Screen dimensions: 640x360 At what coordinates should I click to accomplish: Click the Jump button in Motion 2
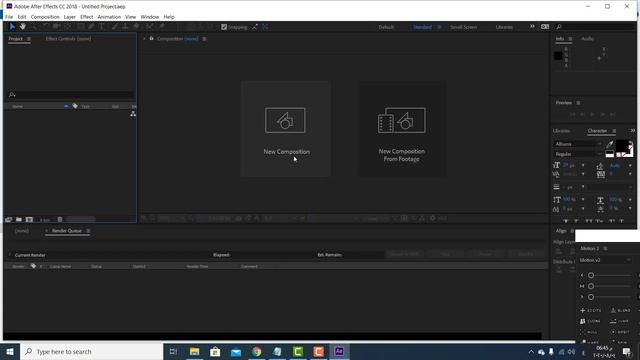[620, 321]
